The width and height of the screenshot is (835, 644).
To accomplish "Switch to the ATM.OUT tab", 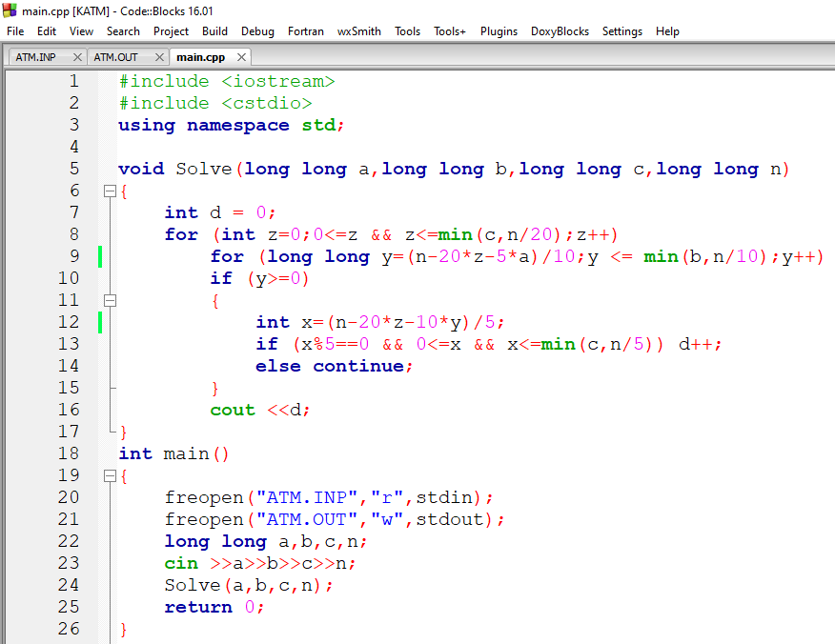I will point(116,57).
